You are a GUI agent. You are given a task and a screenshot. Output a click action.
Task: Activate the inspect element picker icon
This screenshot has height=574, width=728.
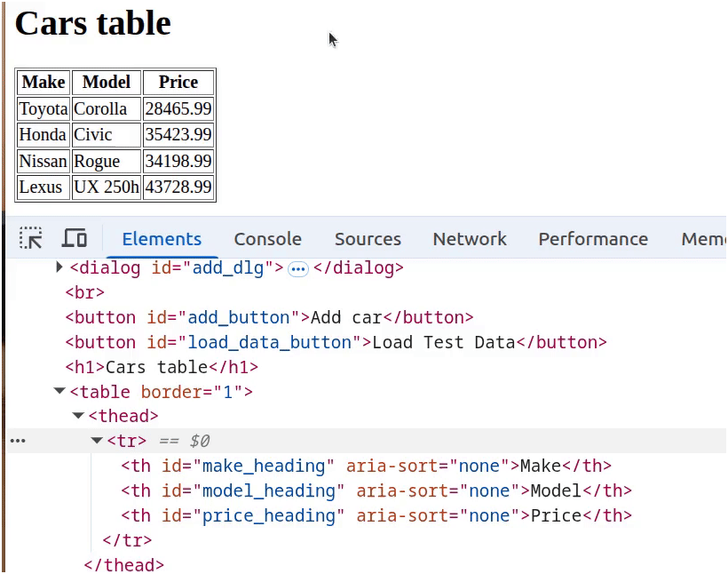point(31,238)
